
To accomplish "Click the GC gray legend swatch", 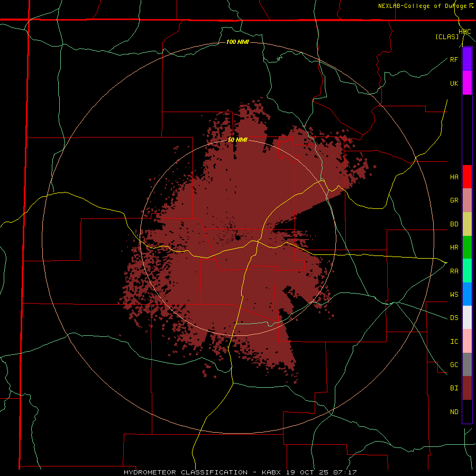I will click(x=467, y=364).
